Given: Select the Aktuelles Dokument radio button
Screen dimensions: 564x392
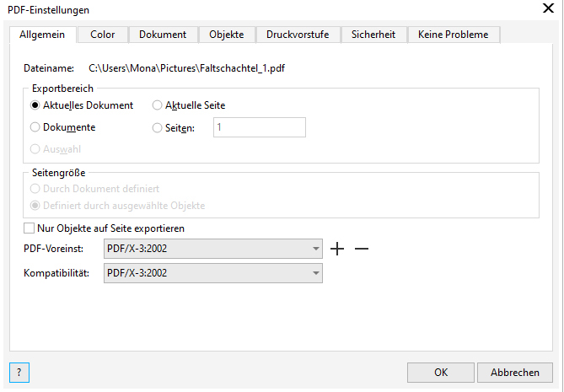Looking at the screenshot, I should pos(35,105).
